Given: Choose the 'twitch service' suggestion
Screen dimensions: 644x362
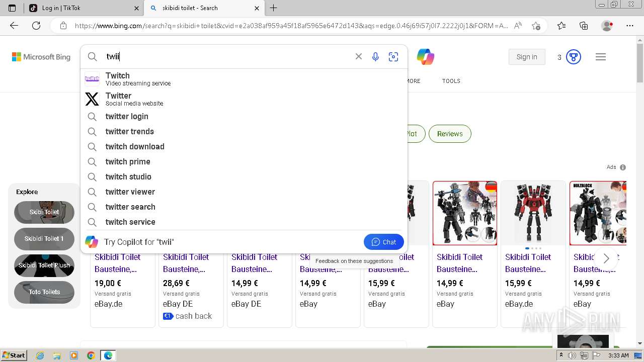Looking at the screenshot, I should pos(244,222).
